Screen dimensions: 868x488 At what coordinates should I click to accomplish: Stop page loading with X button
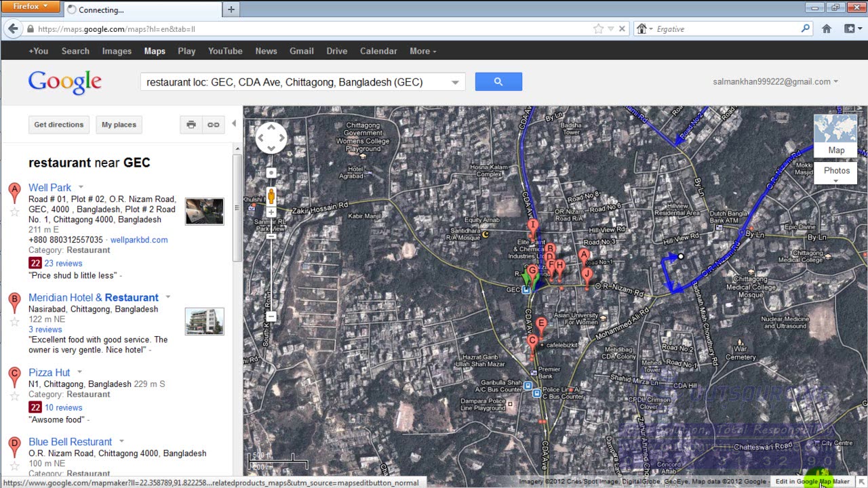click(x=622, y=29)
